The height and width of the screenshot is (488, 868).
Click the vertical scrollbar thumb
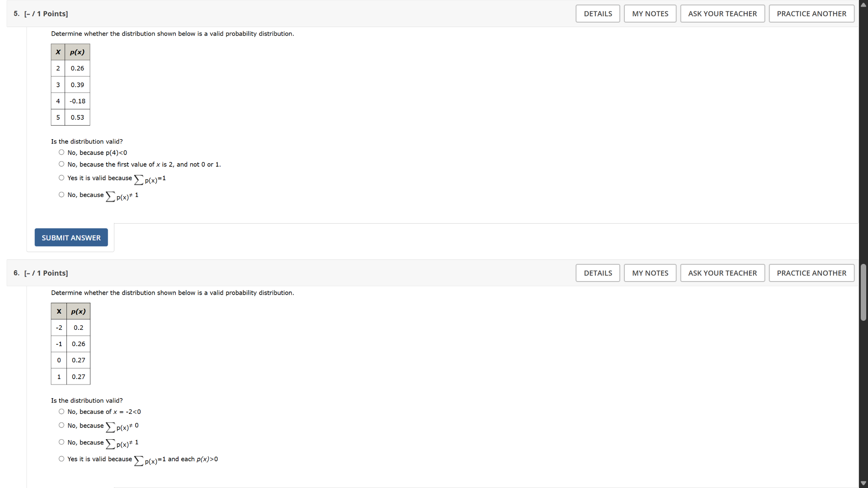pos(863,292)
